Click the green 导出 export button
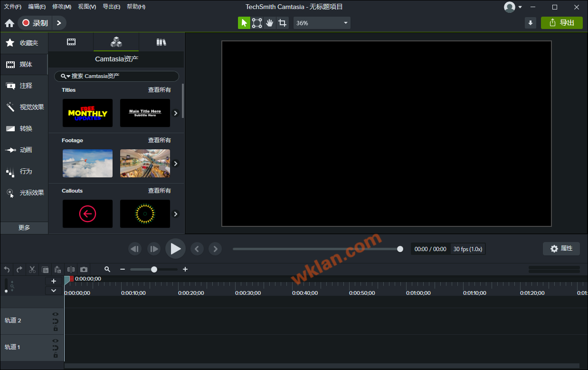 pyautogui.click(x=562, y=23)
